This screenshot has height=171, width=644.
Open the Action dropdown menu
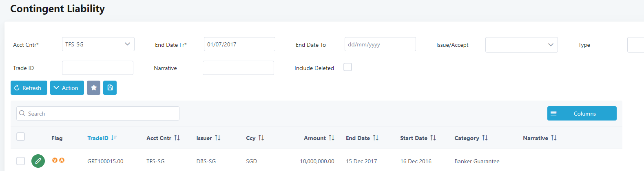(x=67, y=88)
